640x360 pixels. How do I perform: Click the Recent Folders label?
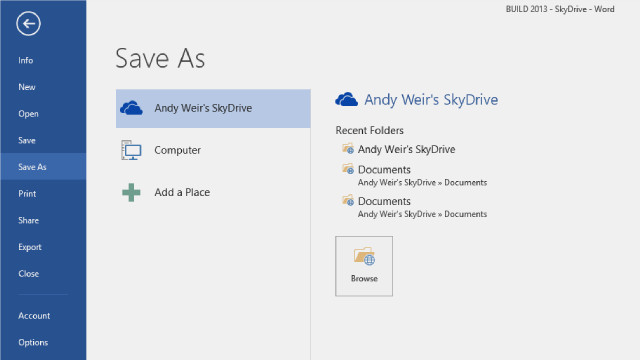[369, 131]
